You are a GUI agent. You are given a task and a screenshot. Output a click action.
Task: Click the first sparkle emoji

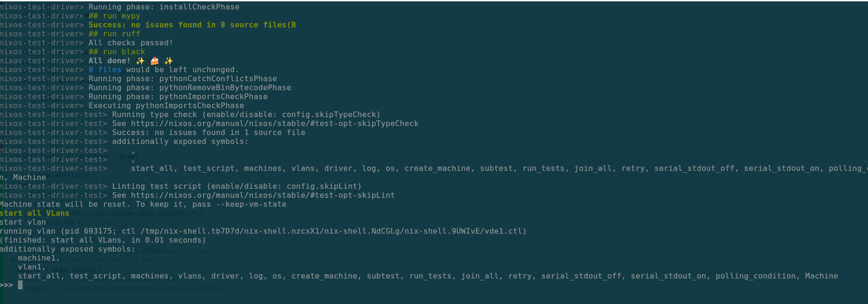(141, 61)
